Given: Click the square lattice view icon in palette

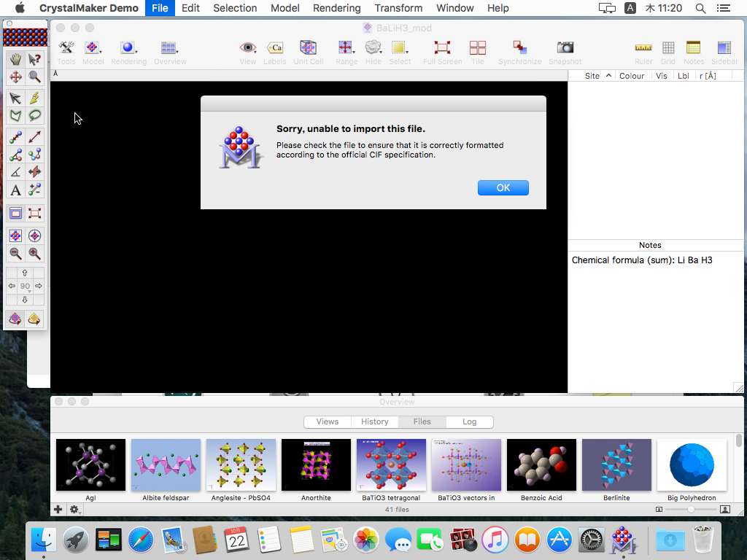Looking at the screenshot, I should tap(16, 236).
